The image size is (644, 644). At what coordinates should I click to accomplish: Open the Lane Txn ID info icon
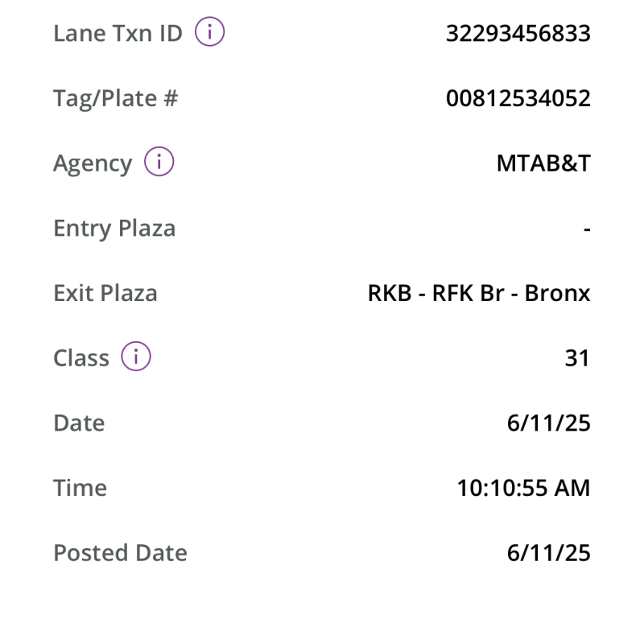209,31
